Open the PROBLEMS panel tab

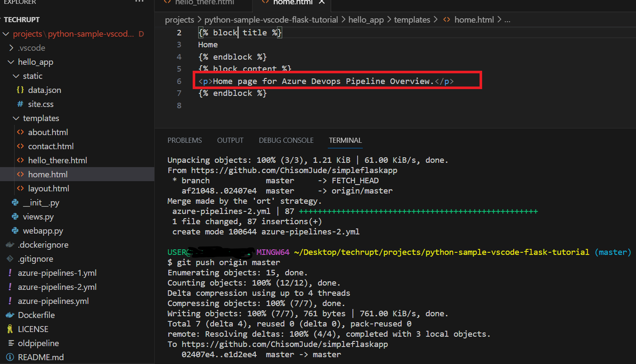185,140
